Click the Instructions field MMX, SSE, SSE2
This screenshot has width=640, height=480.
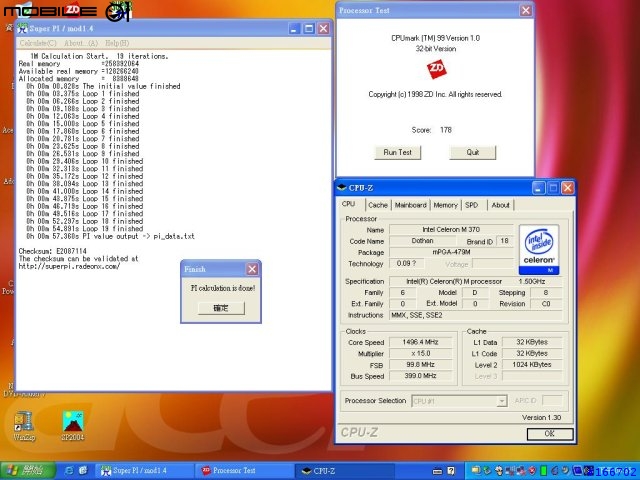pyautogui.click(x=476, y=315)
